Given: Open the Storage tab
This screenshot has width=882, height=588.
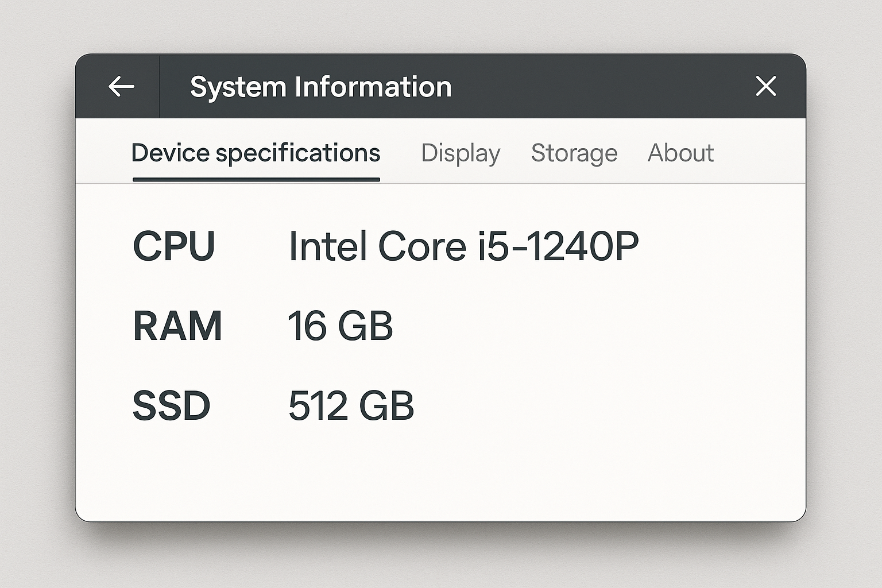Looking at the screenshot, I should click(574, 153).
